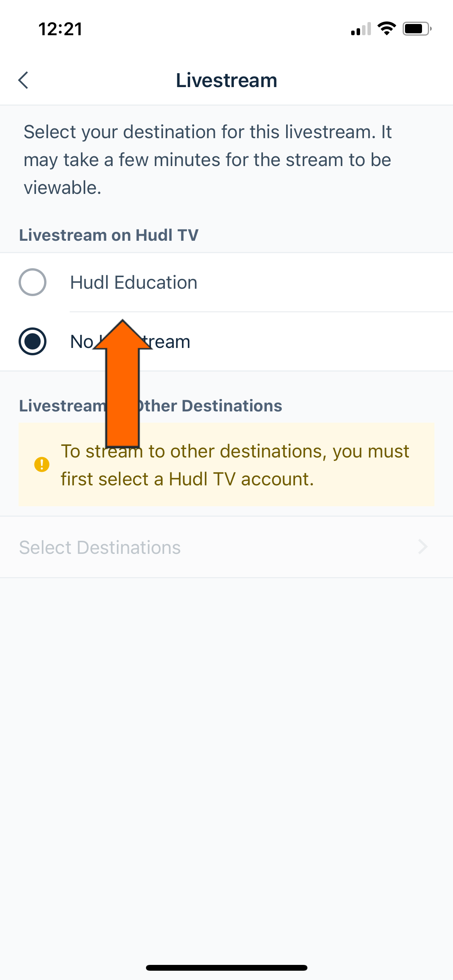Tap the warning icon in yellow alert
453x980 pixels.
pyautogui.click(x=41, y=464)
